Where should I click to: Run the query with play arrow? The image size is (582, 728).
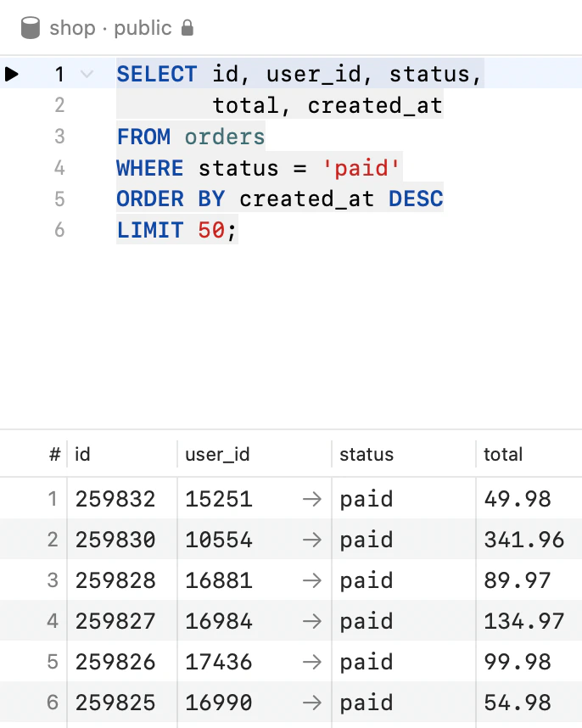12,74
